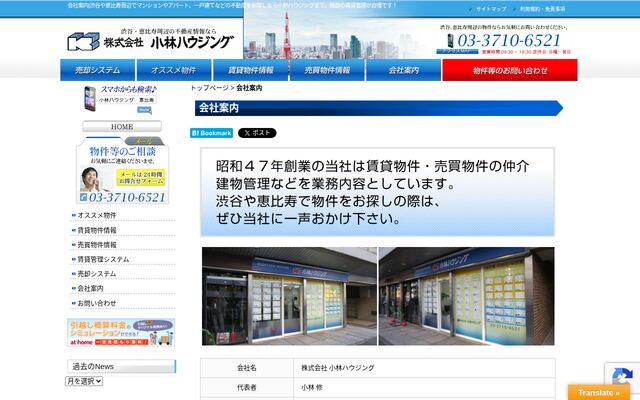Click the Translate button
Viewport: 640px width, 400px height.
pyautogui.click(x=598, y=393)
